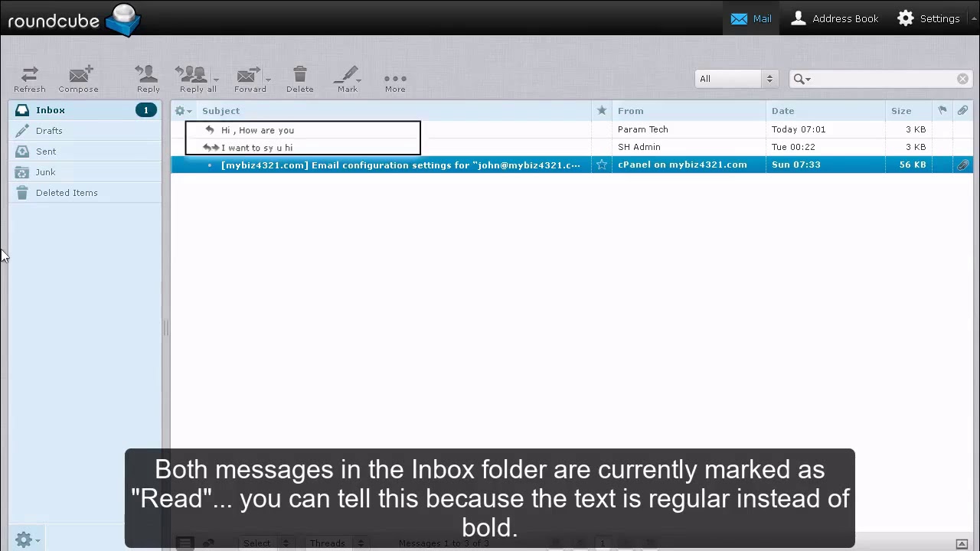Click sender Param Tech
The image size is (980, 551).
tap(643, 129)
